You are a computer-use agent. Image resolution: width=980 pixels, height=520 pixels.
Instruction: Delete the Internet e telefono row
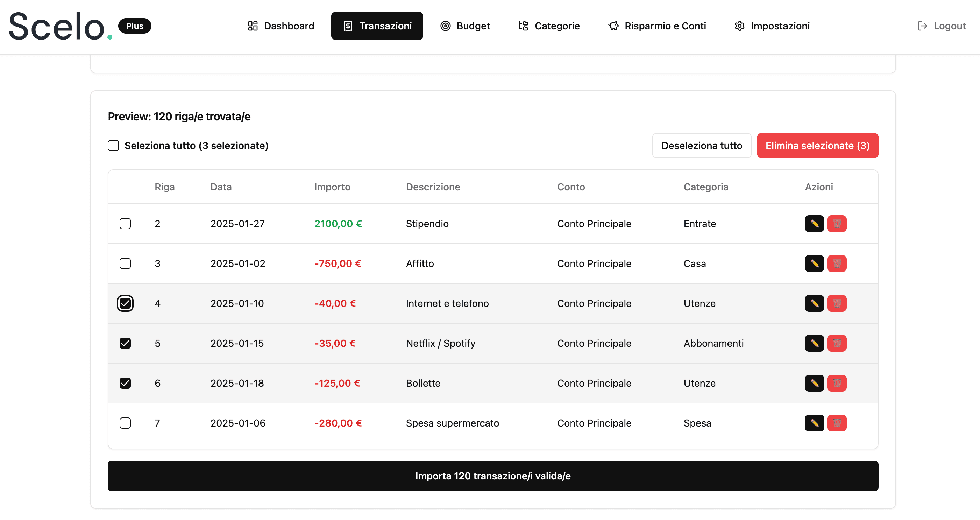pyautogui.click(x=837, y=303)
